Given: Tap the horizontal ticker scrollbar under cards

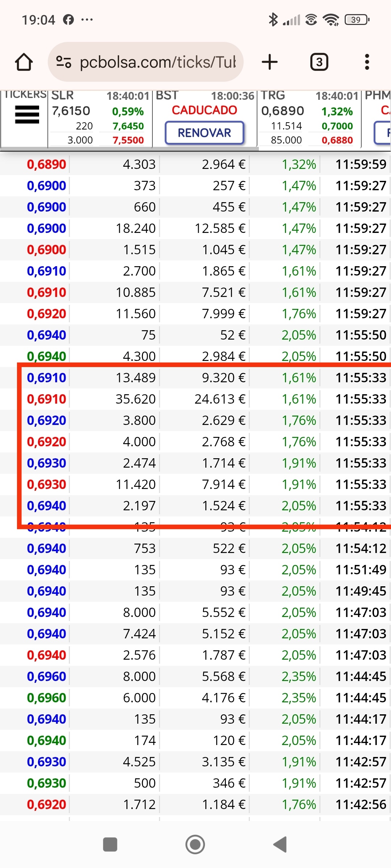Looking at the screenshot, I should pos(130,149).
